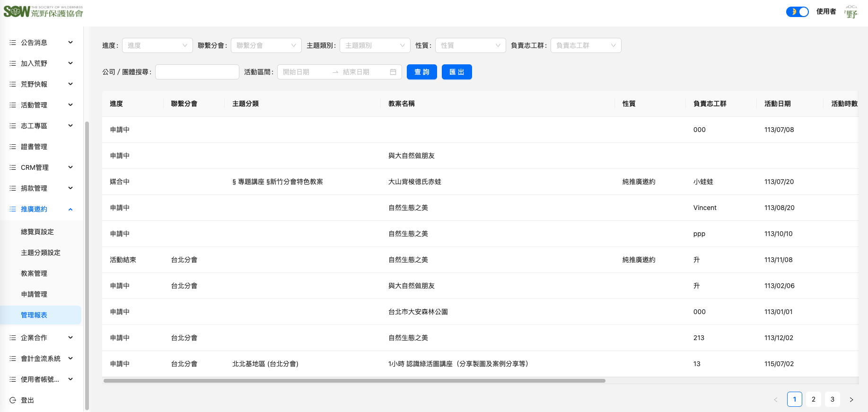Image resolution: width=868 pixels, height=412 pixels.
Task: Click the 登出 logout icon in the sidebar
Action: pos(13,400)
